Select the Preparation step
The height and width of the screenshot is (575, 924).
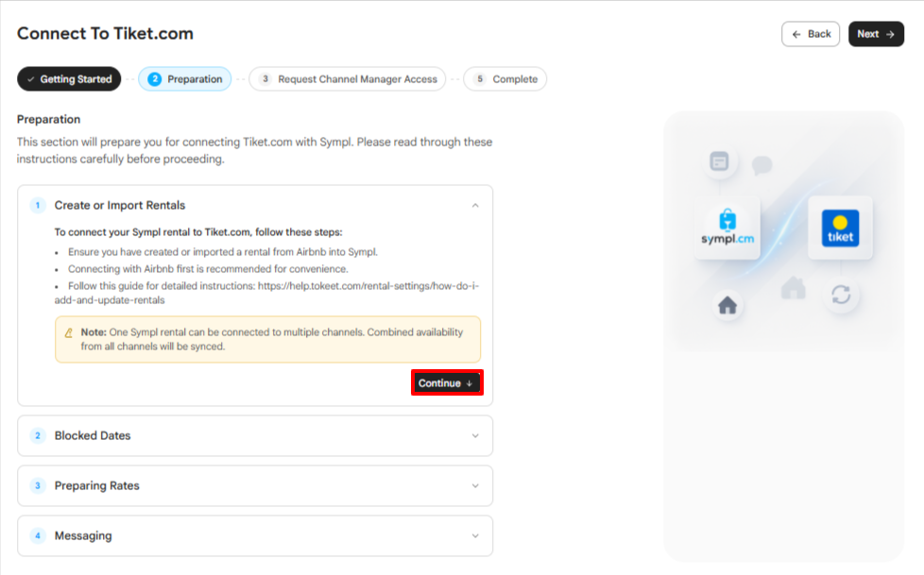click(185, 79)
